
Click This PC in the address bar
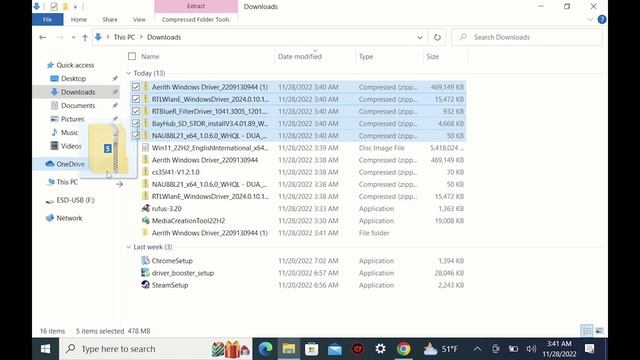pyautogui.click(x=124, y=37)
